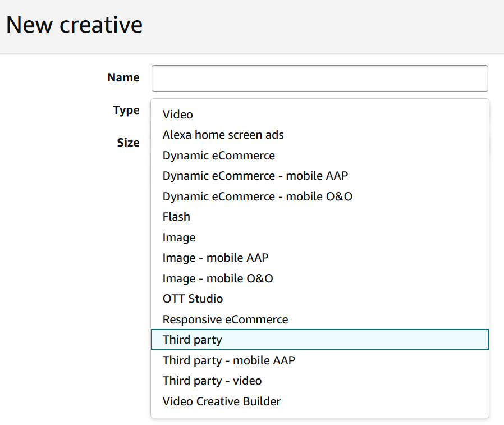The image size is (504, 425).
Task: Pick Dynamic eCommerce - mobile AAP
Action: tap(255, 176)
